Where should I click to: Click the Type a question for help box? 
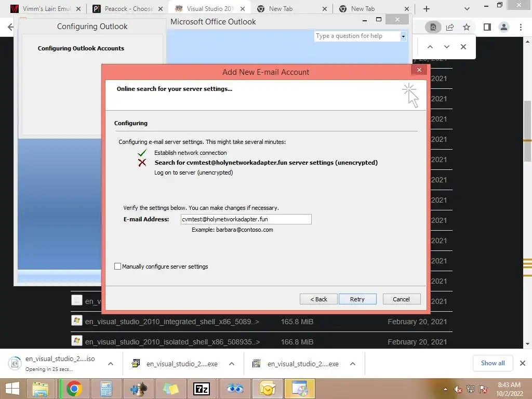(357, 36)
